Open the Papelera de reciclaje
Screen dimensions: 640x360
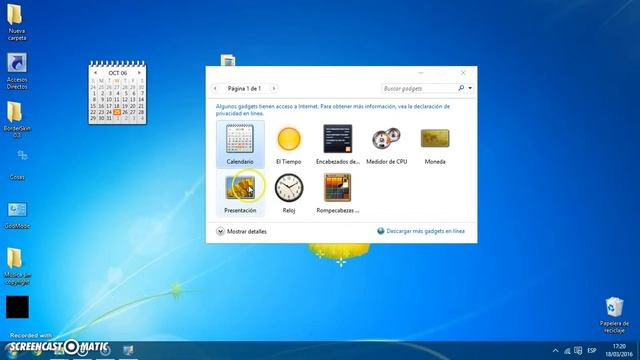(x=614, y=316)
